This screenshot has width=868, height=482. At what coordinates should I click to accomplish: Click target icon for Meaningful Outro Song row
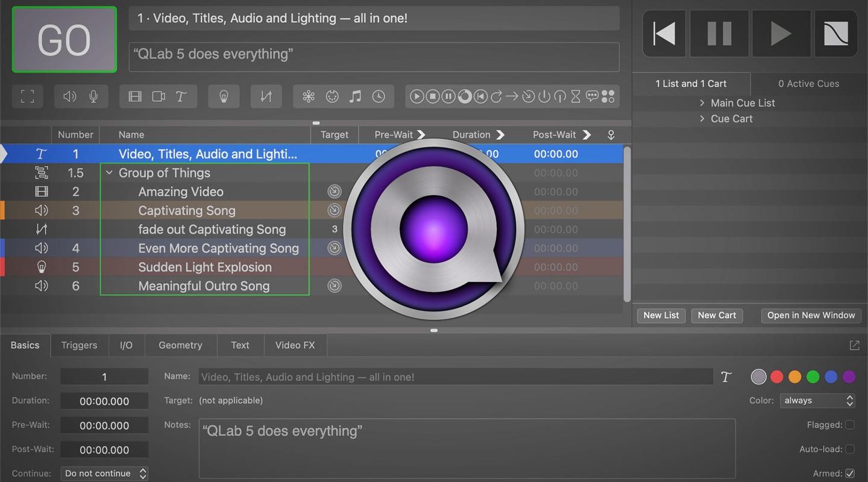pos(335,286)
